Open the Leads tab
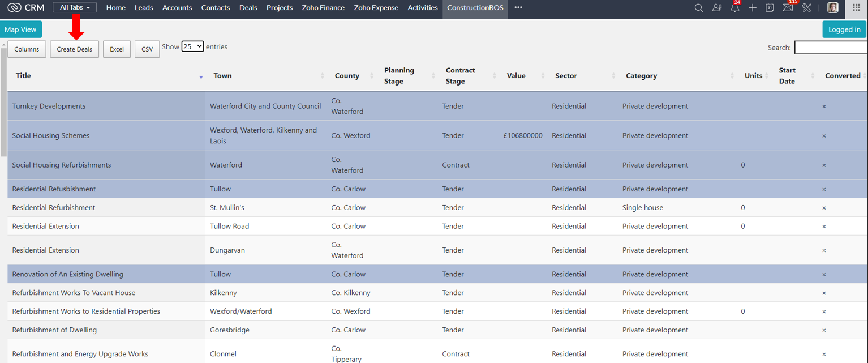Image resolution: width=868 pixels, height=363 pixels. pos(144,8)
